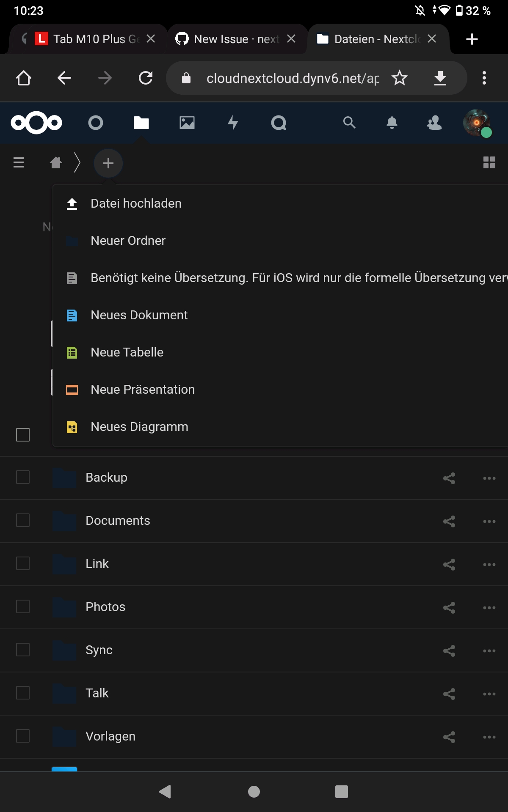508x812 pixels.
Task: Toggle the select-all files checkbox
Action: 23,435
